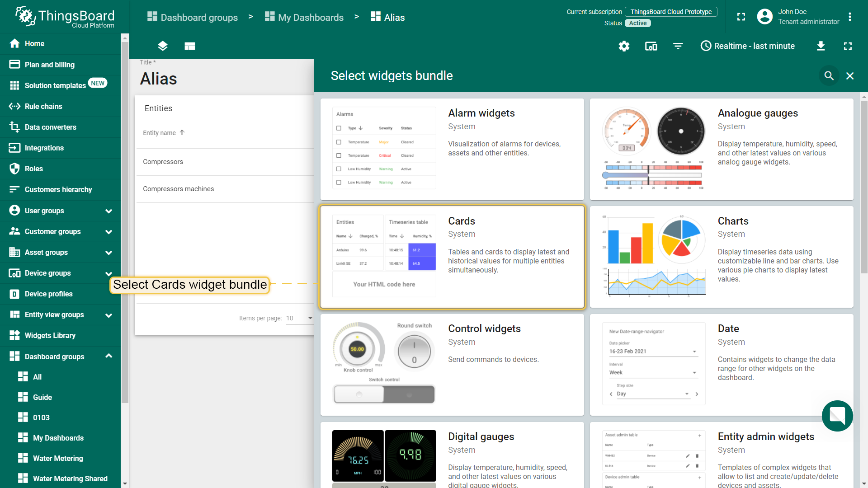
Task: Select Date widgets bundle
Action: click(722, 365)
